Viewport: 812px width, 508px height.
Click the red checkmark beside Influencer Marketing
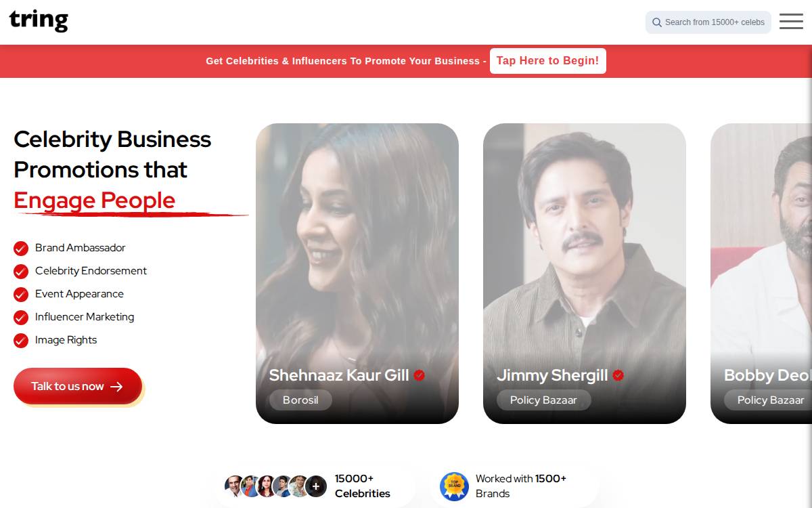coord(21,318)
